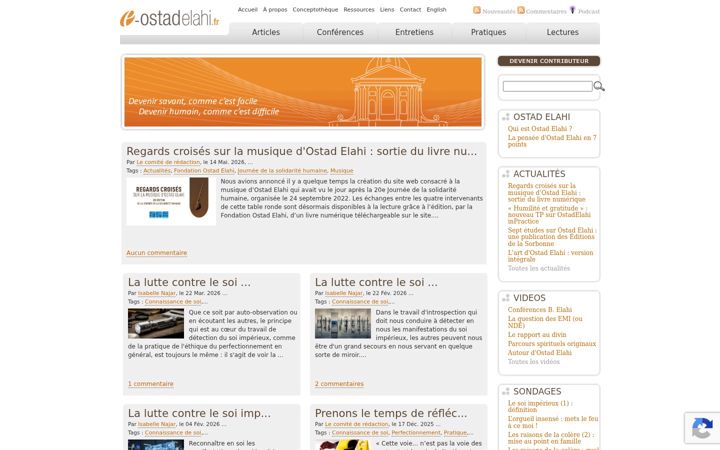Viewport: 720px width, 450px height.
Task: Open Autour d'Ostad Elahi video link
Action: [x=540, y=353]
